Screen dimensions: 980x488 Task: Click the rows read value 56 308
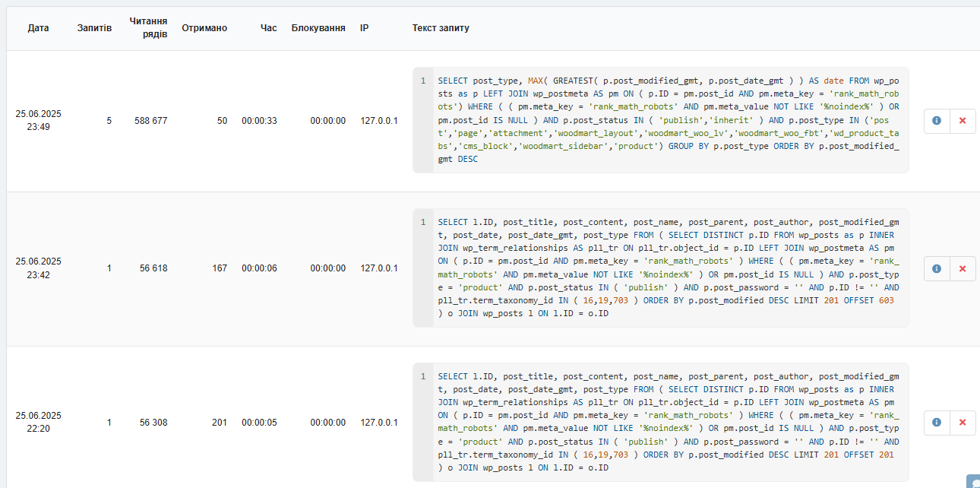tap(153, 423)
